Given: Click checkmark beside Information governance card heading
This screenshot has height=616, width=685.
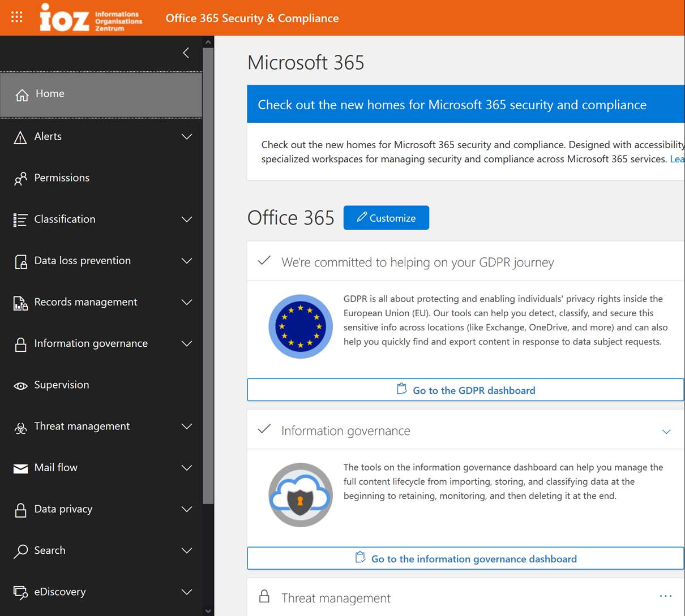Looking at the screenshot, I should (264, 429).
